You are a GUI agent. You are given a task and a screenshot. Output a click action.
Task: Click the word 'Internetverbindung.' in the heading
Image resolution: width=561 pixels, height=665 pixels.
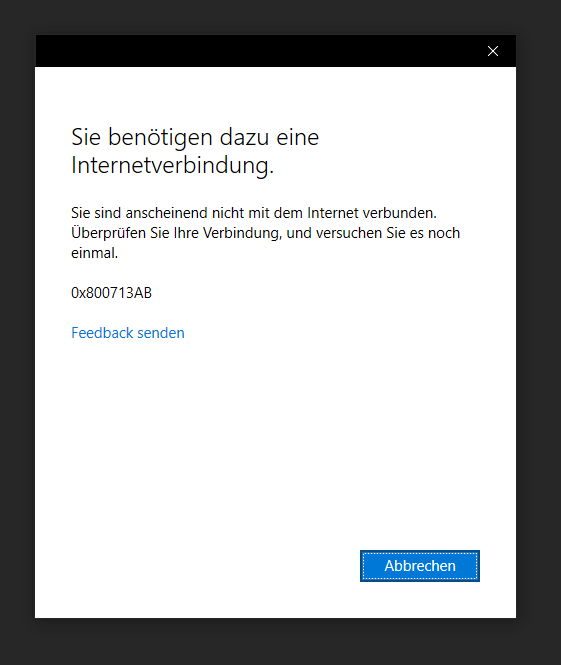[173, 165]
